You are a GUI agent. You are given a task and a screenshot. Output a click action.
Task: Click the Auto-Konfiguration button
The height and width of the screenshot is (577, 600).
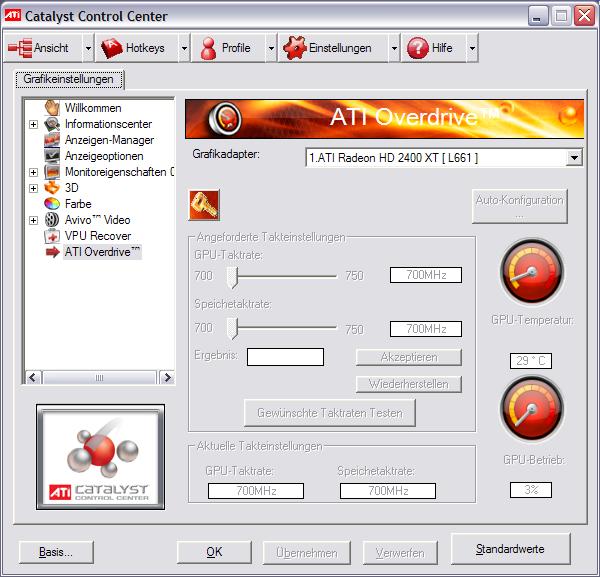(x=519, y=206)
